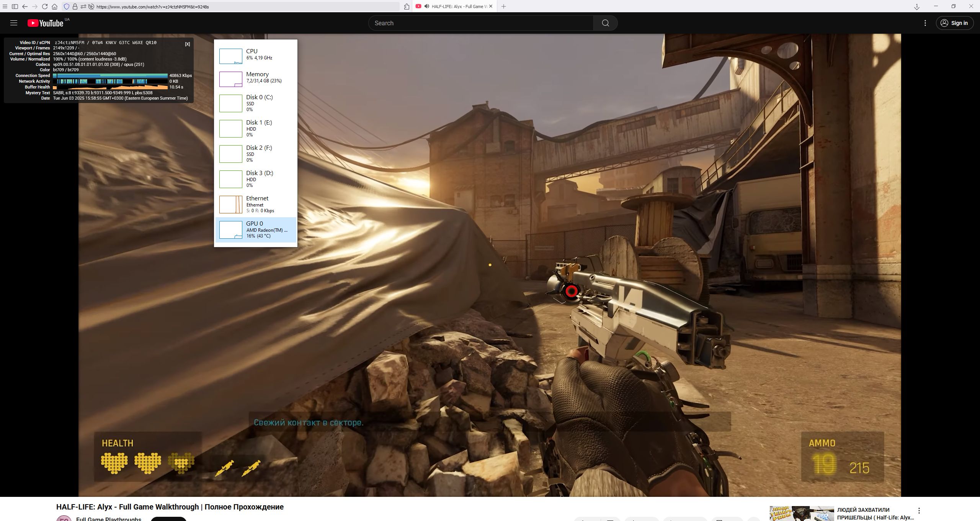Open the browser downloads panel

917,7
